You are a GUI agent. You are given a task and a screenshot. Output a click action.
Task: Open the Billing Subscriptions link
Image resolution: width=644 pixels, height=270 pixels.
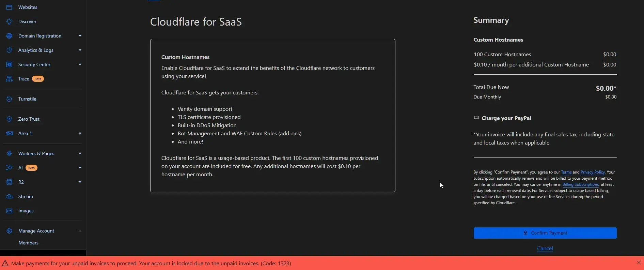click(580, 184)
